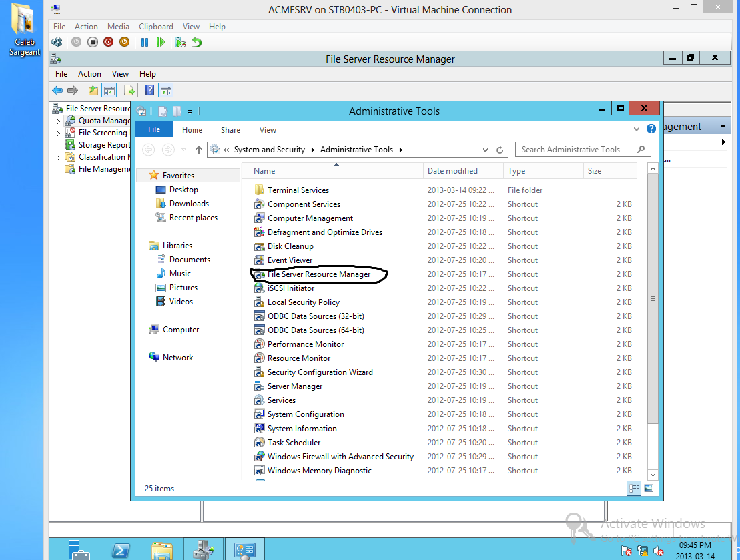The width and height of the screenshot is (740, 560).
Task: Switch to Large icons view icon
Action: tap(649, 488)
